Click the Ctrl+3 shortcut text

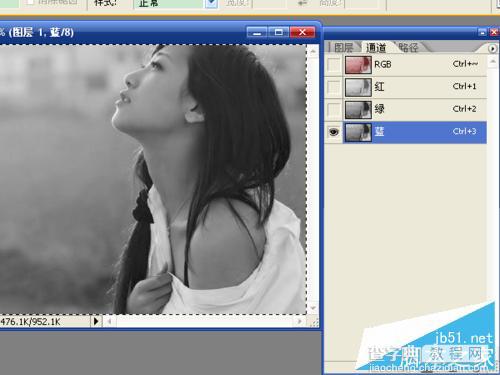(464, 131)
